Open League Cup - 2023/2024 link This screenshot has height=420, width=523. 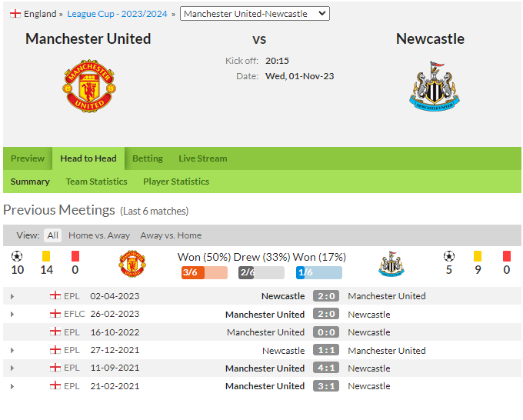[x=117, y=14]
